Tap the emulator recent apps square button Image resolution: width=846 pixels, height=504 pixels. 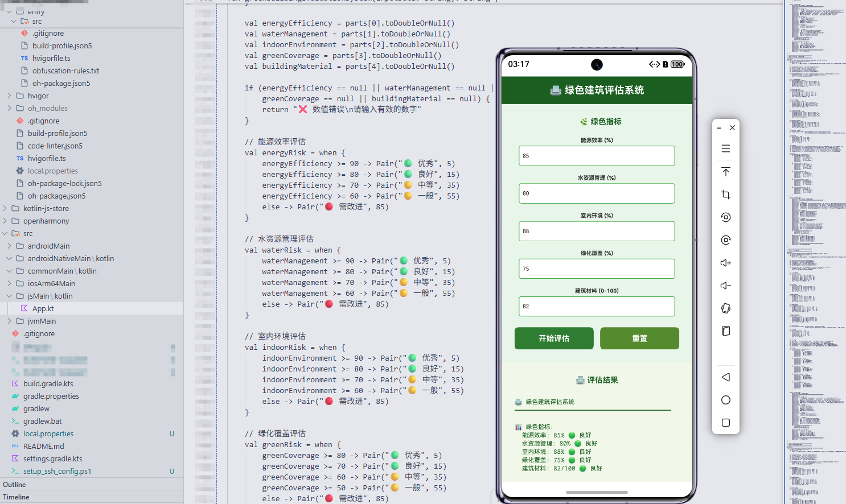(725, 423)
